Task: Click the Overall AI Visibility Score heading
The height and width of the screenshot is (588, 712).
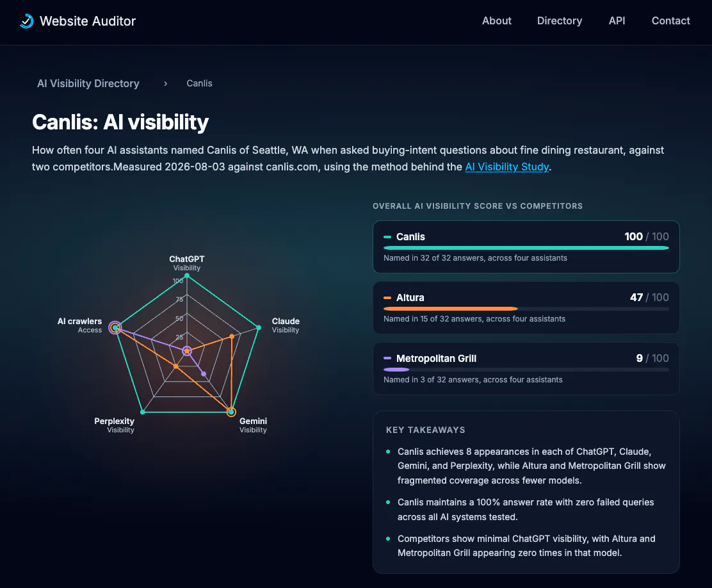Action: click(478, 206)
